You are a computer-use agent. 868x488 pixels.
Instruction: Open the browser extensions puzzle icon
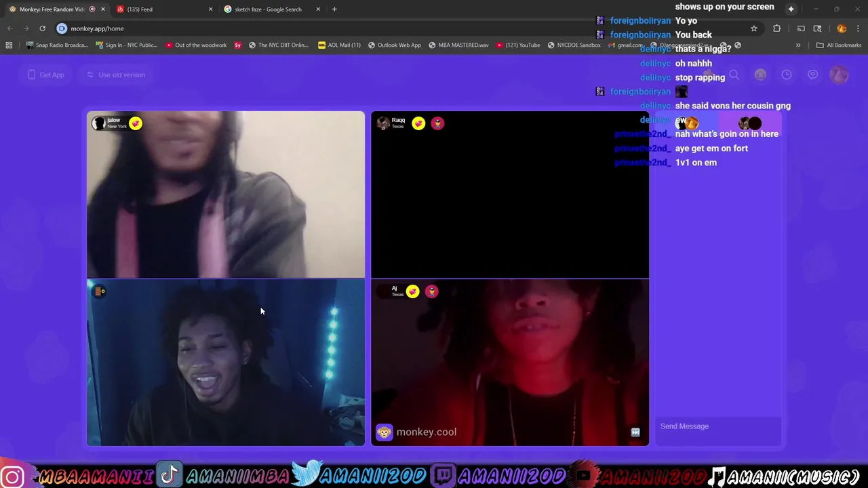tap(776, 28)
